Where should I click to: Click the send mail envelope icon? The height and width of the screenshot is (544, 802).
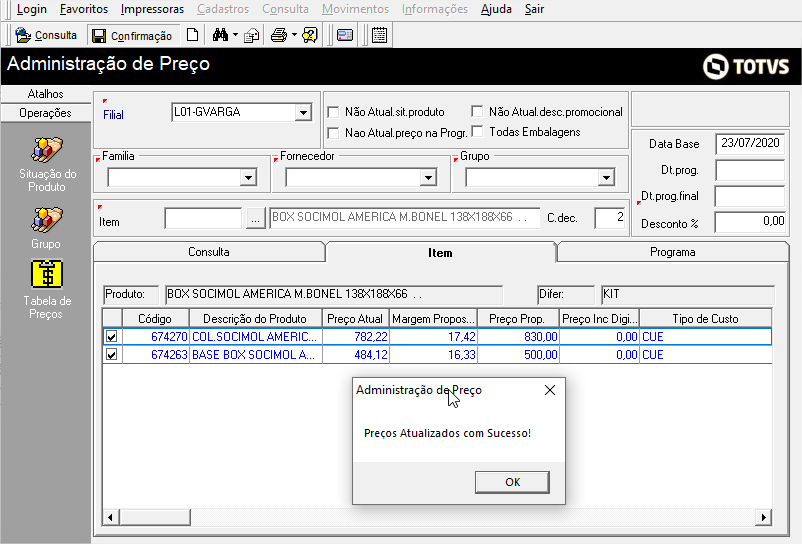[251, 35]
